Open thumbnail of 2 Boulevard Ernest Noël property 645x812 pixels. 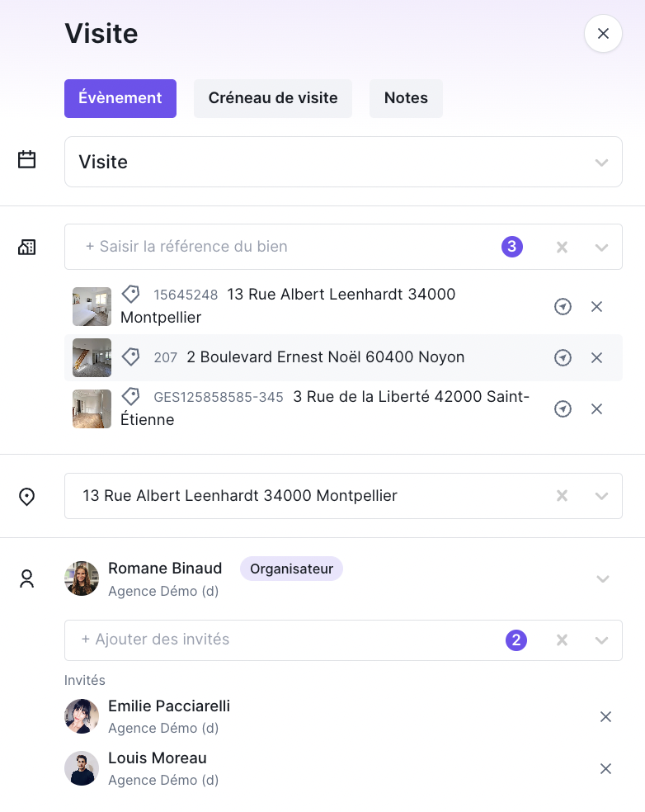point(92,357)
